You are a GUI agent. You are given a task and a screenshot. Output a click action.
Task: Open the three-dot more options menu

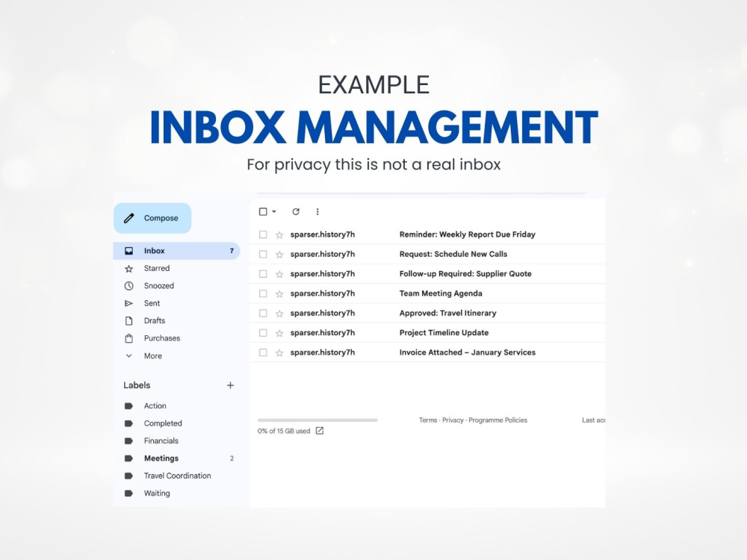pyautogui.click(x=317, y=211)
